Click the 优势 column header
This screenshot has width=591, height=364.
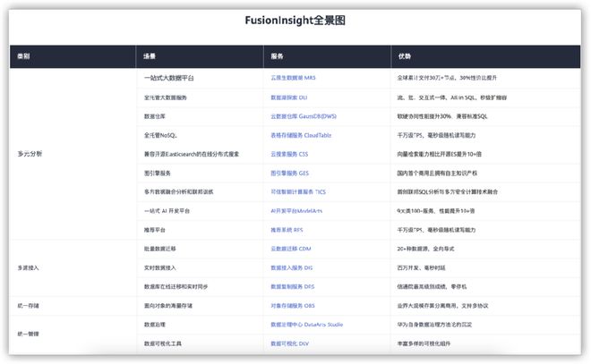405,56
